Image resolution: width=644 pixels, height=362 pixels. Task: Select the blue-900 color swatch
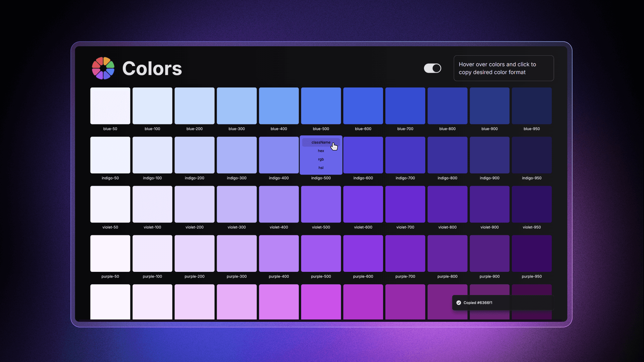tap(489, 106)
